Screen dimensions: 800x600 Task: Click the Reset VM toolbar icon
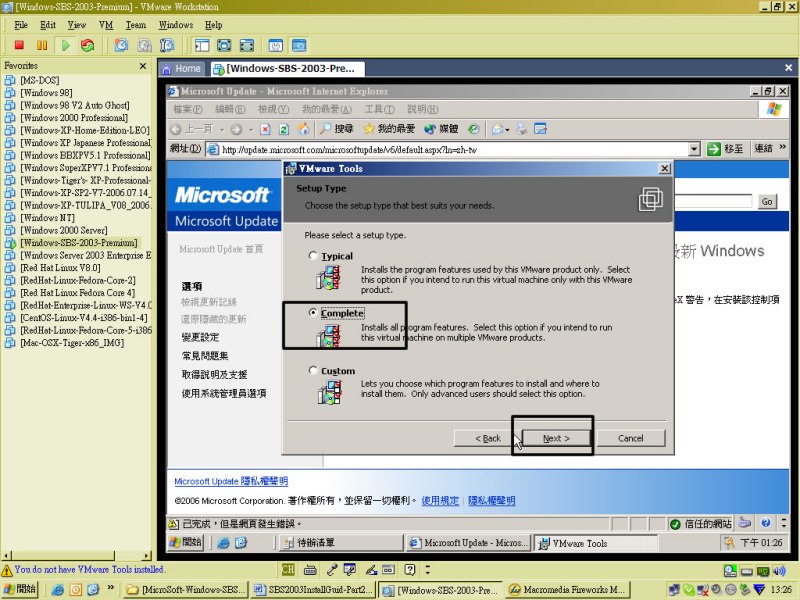[x=88, y=45]
